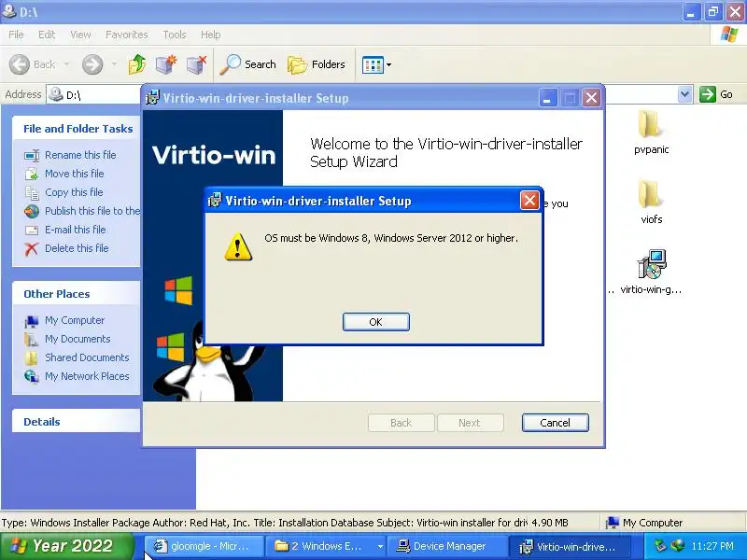Click the drive icon in the address bar

[x=56, y=94]
